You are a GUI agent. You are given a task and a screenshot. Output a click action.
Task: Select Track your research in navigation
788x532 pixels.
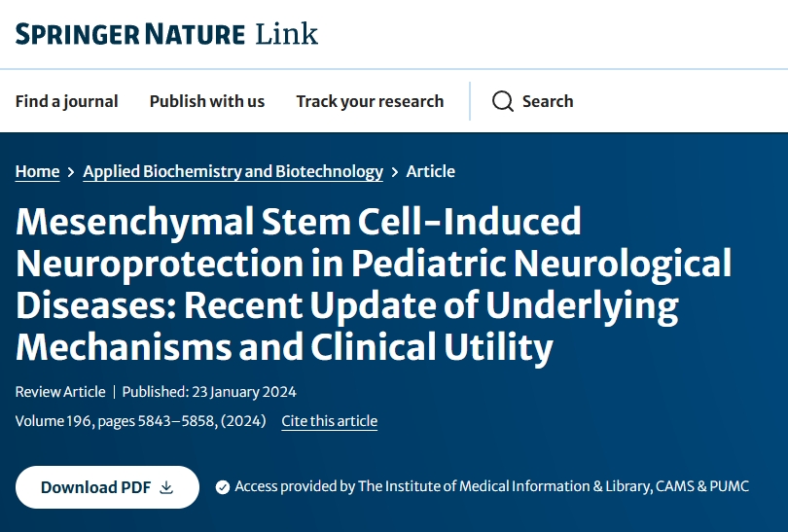[370, 101]
